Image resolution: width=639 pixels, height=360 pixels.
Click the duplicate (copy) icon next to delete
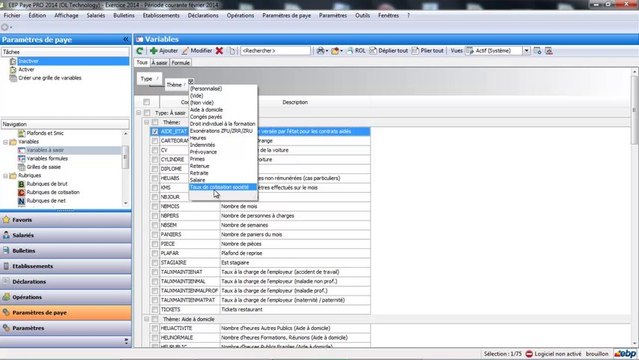pos(231,51)
